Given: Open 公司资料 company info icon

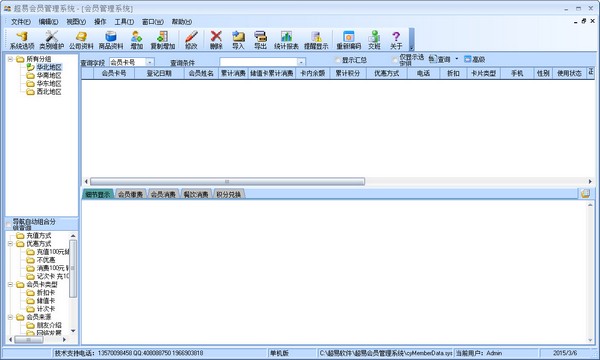Looking at the screenshot, I should [81, 40].
